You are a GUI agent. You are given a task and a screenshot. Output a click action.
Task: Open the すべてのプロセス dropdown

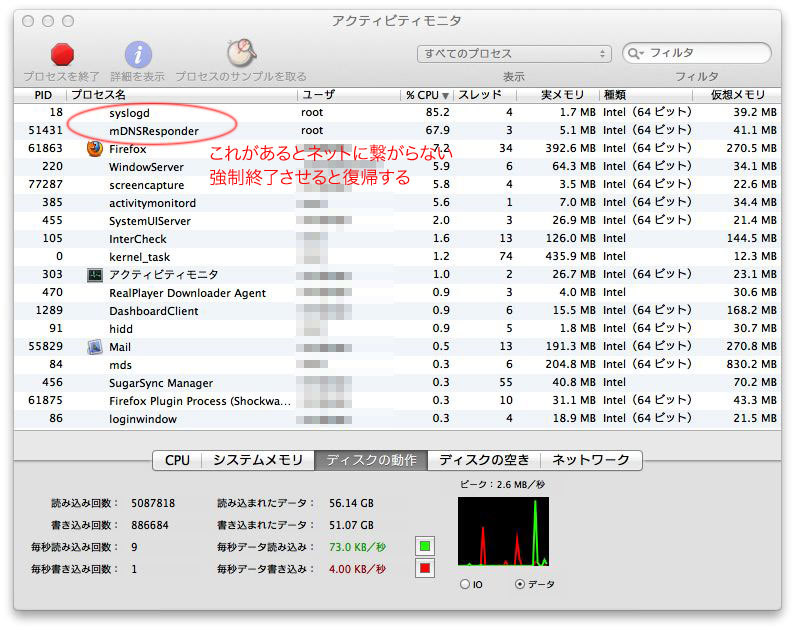[x=514, y=54]
